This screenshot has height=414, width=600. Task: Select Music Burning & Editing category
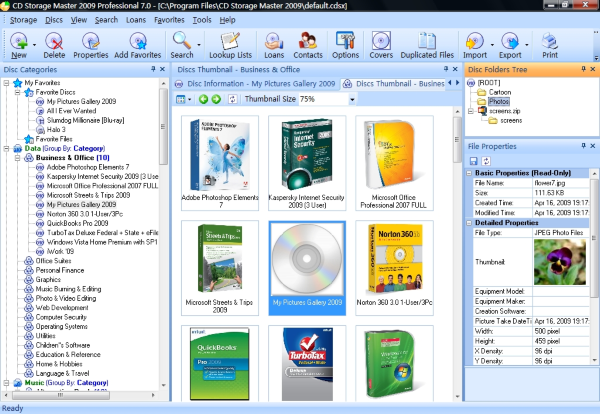(67, 288)
